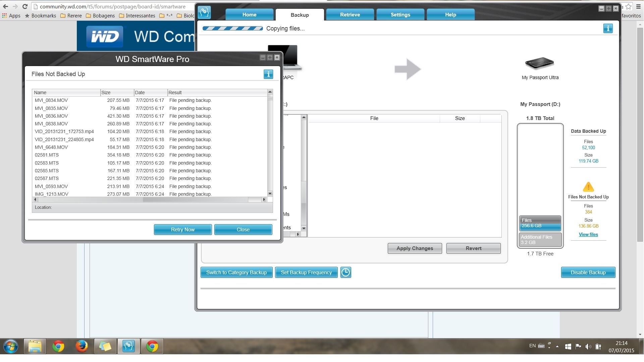Click the WD logo on community page
644x362 pixels.
coord(105,36)
